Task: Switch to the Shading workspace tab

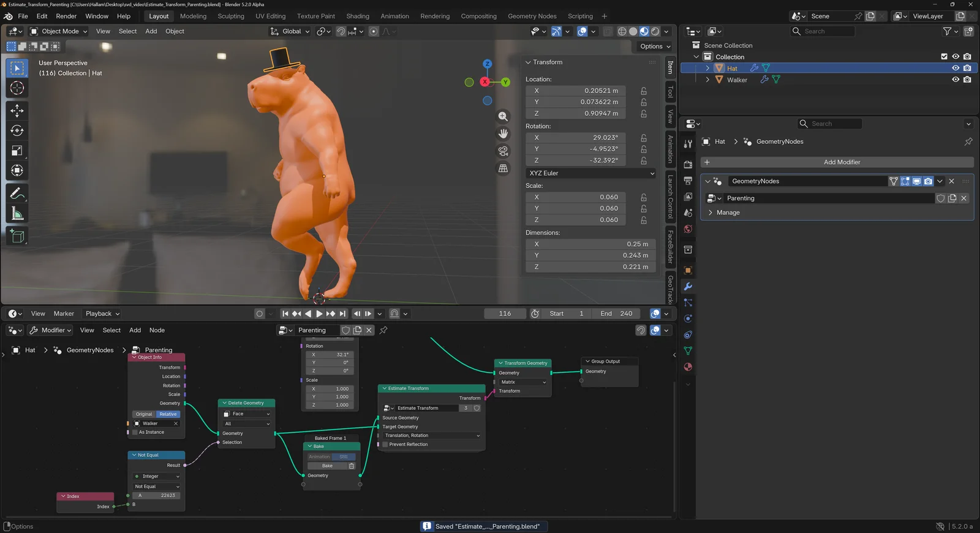Action: (358, 16)
